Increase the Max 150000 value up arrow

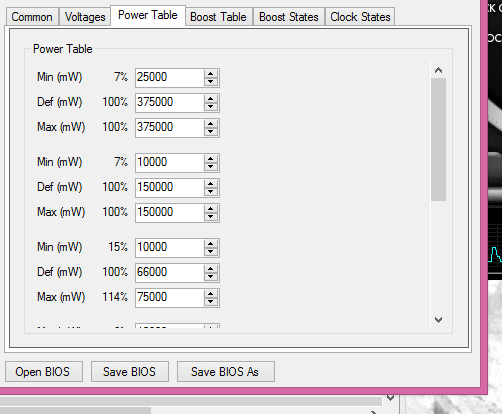tap(211, 209)
